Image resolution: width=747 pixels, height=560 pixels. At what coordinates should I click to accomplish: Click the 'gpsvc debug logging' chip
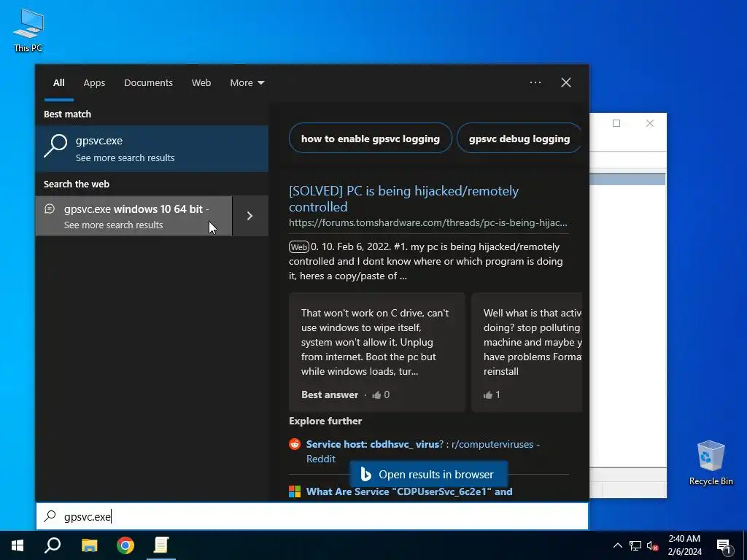519,139
